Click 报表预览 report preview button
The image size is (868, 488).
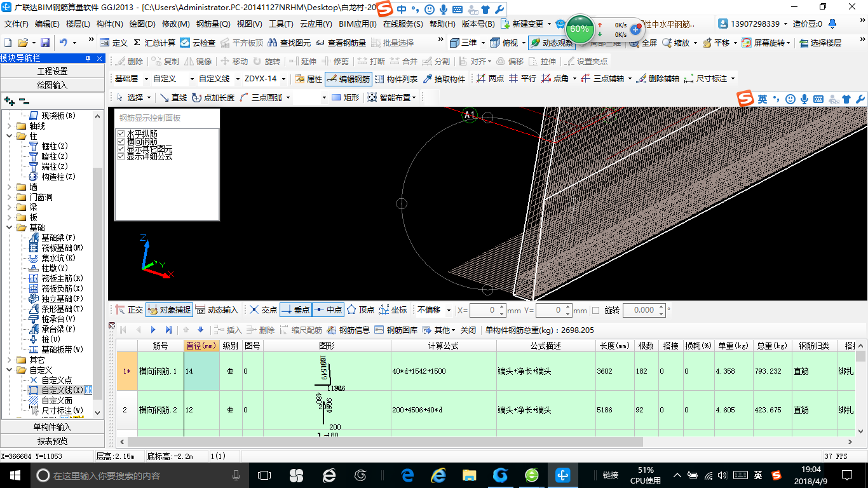[x=53, y=441]
